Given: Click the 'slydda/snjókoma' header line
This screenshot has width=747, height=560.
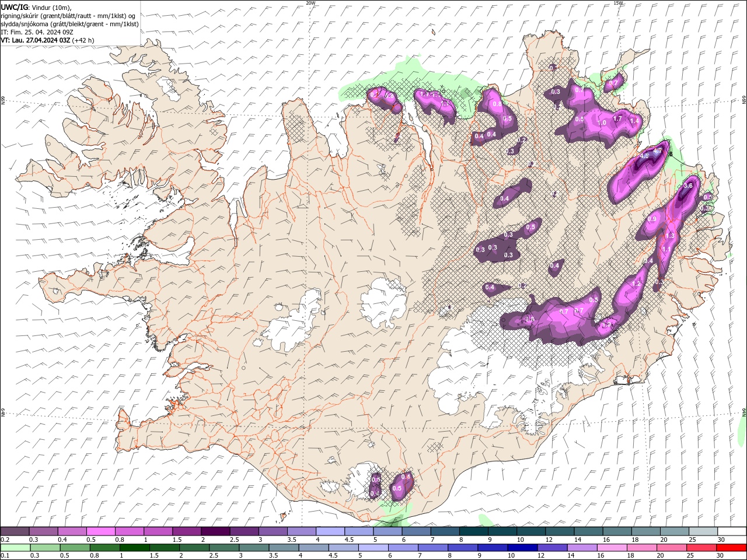Looking at the screenshot, I should pyautogui.click(x=69, y=24).
